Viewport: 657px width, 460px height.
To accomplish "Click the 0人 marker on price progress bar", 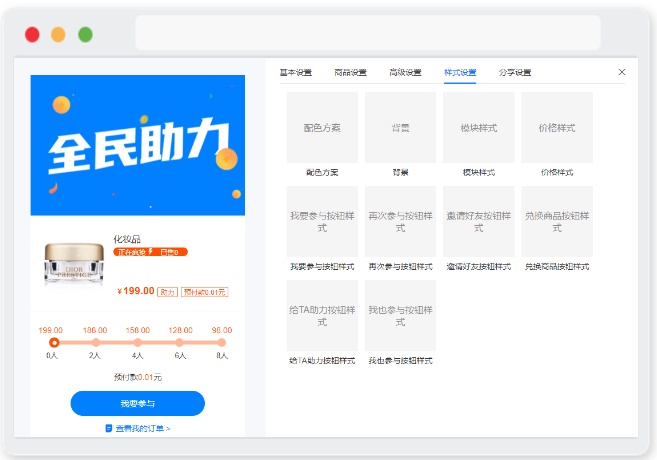I will (x=54, y=343).
